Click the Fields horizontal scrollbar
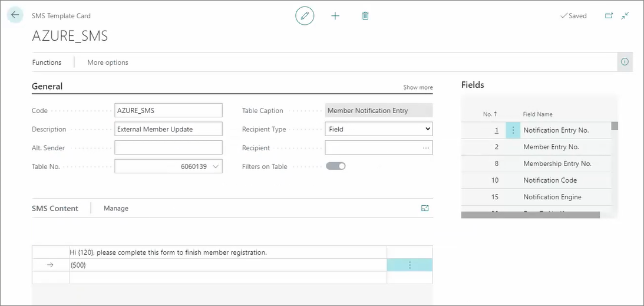Viewport: 644px width, 306px height. [530, 215]
